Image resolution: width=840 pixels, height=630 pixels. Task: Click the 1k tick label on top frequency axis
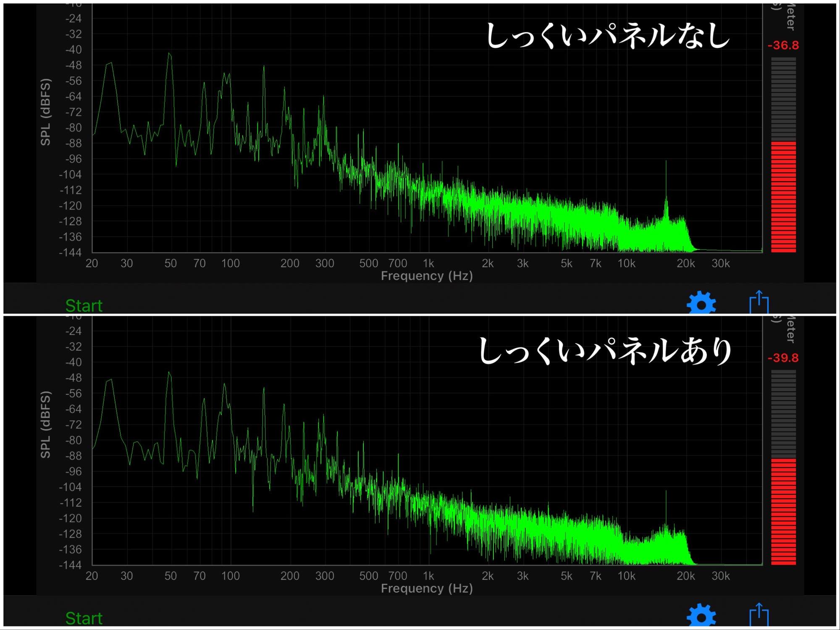point(428,263)
